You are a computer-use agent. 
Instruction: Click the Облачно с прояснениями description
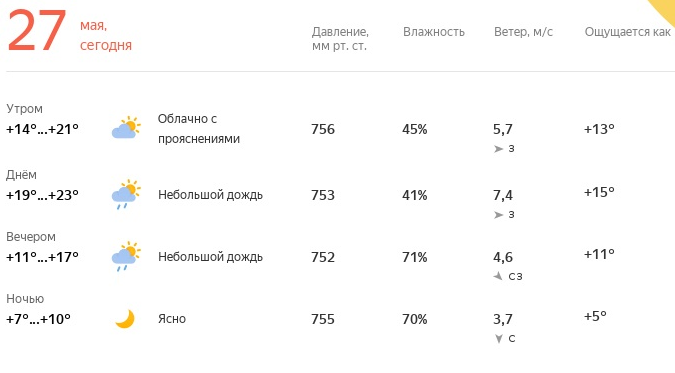click(x=198, y=129)
